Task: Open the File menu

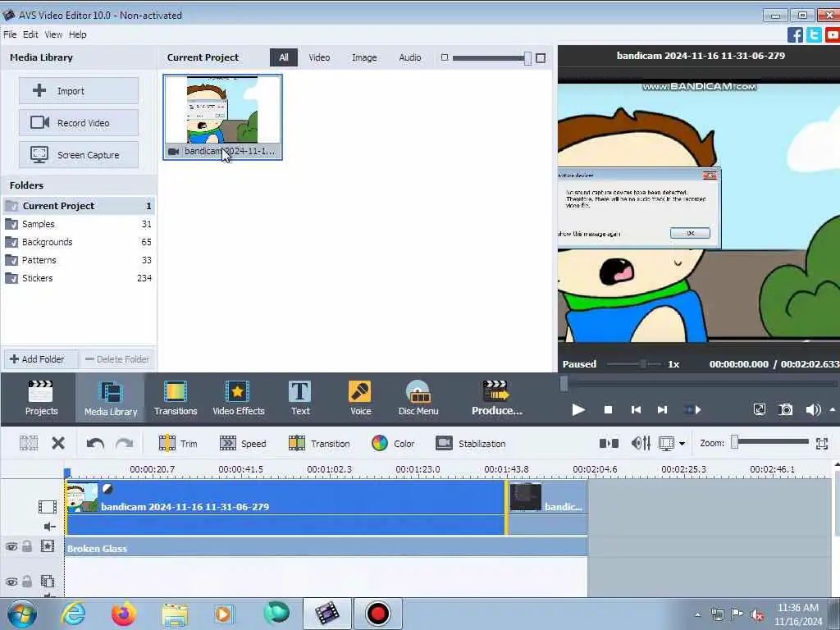Action: [x=10, y=34]
